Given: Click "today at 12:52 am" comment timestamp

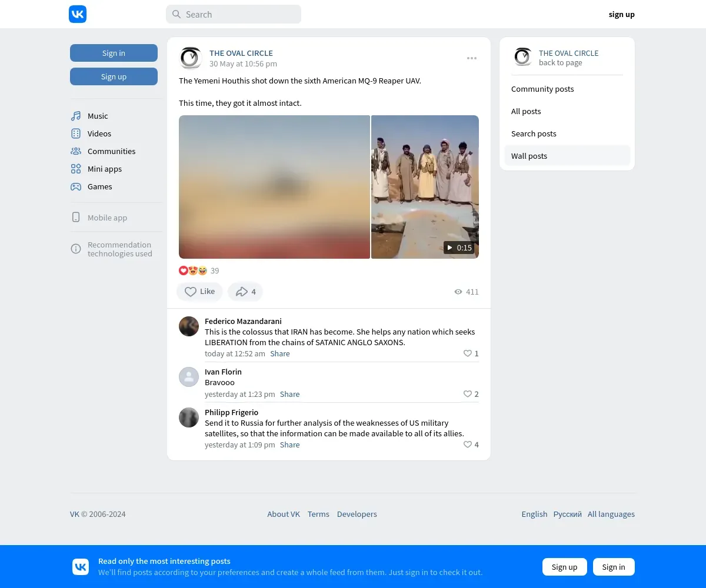Looking at the screenshot, I should click(x=235, y=353).
